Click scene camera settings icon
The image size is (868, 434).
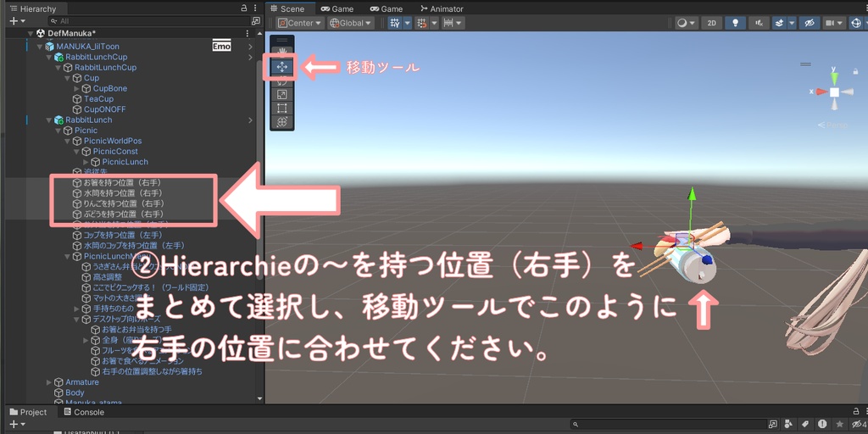(830, 23)
